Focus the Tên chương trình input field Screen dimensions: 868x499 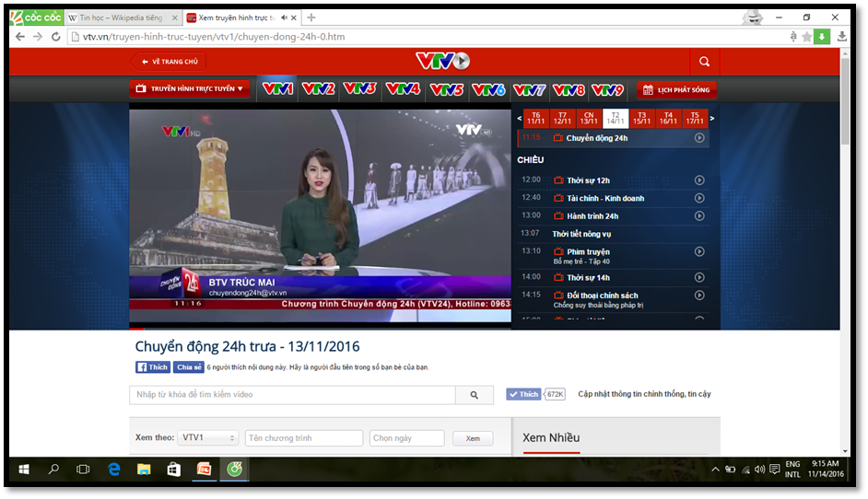coord(304,437)
